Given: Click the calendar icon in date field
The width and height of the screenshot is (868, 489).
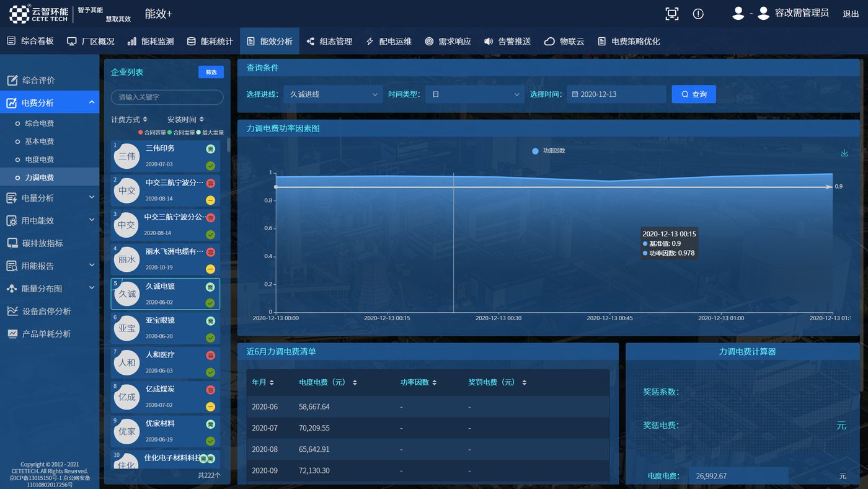Looking at the screenshot, I should pos(575,94).
